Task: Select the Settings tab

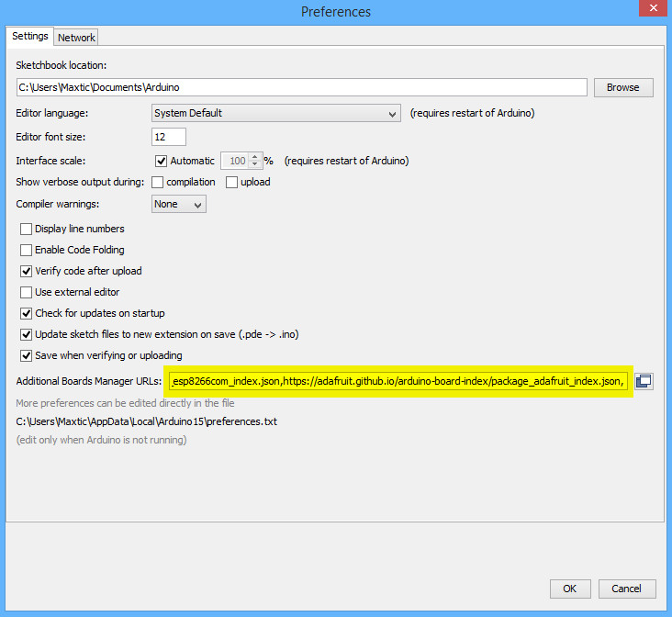Action: click(x=30, y=36)
